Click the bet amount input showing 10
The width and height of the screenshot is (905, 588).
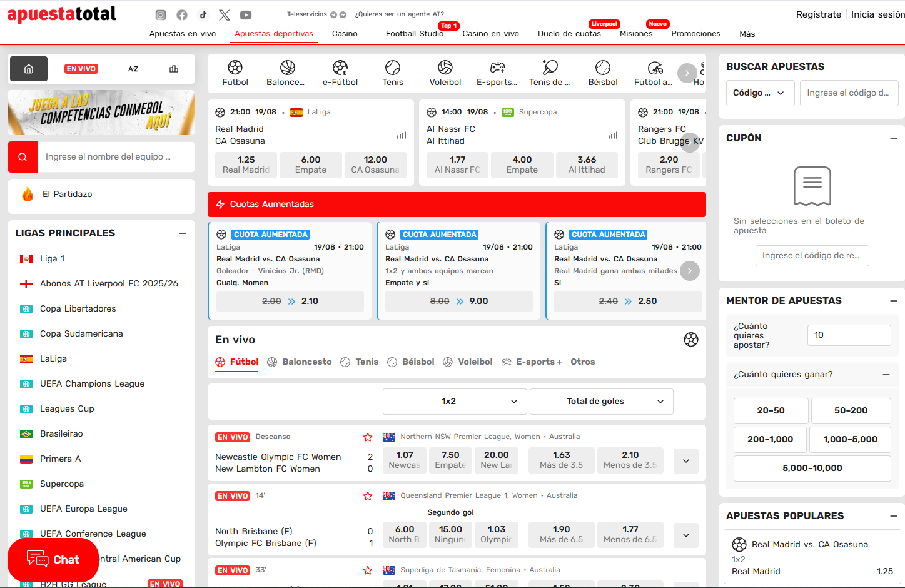coord(849,335)
